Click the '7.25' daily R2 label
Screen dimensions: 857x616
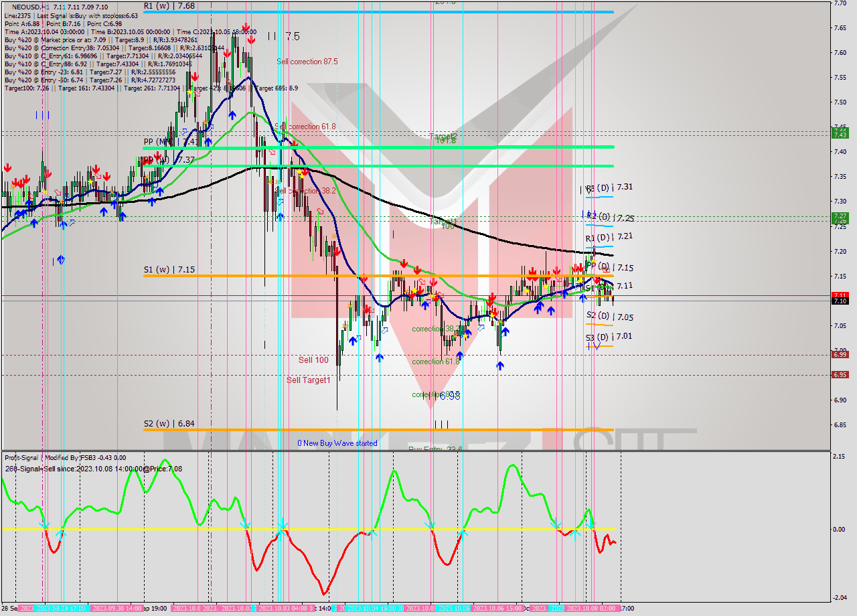tap(626, 218)
